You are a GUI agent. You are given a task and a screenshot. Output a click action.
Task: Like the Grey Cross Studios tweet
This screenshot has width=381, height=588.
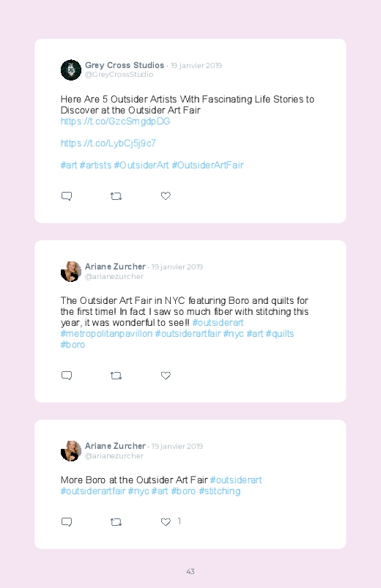pos(166,196)
